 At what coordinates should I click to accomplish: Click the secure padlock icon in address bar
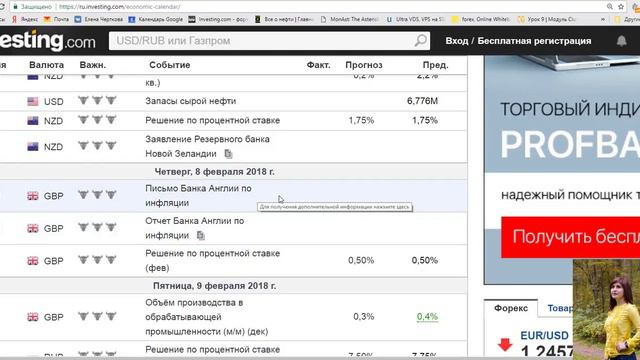pos(16,7)
